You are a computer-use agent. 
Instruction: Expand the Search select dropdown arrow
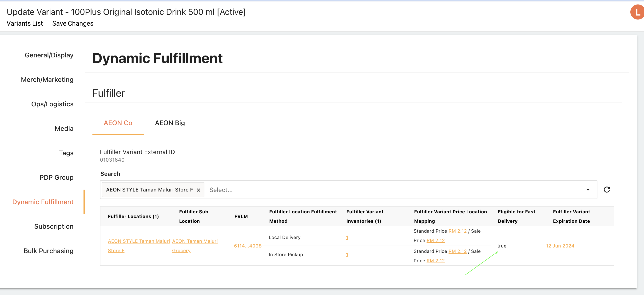588,190
